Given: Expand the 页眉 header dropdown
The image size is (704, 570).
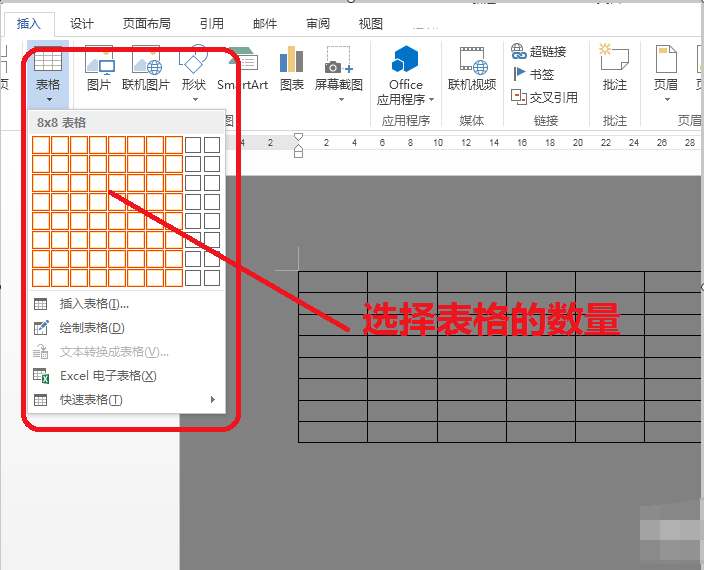Looking at the screenshot, I should (x=667, y=99).
